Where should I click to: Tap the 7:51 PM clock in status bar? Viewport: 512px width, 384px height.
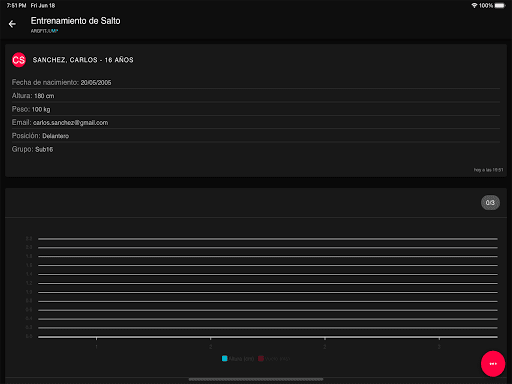tap(16, 6)
